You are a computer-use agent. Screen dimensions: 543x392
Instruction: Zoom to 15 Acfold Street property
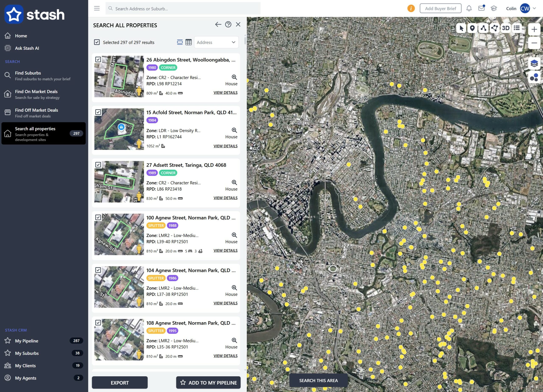click(234, 130)
